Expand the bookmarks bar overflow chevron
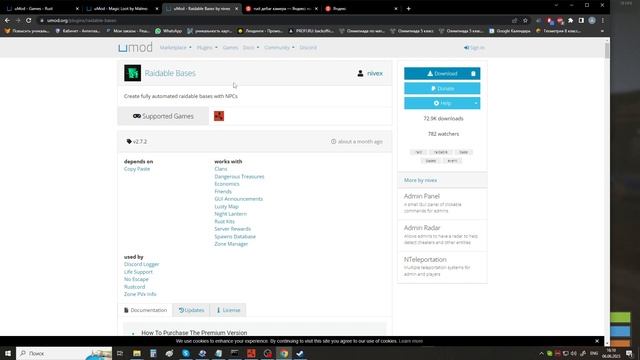Viewport: 640px width, 360px height. [x=602, y=31]
